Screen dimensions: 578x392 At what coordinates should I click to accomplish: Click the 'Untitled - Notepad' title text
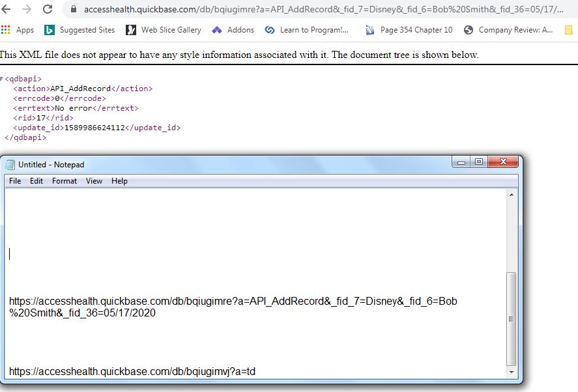pyautogui.click(x=51, y=165)
